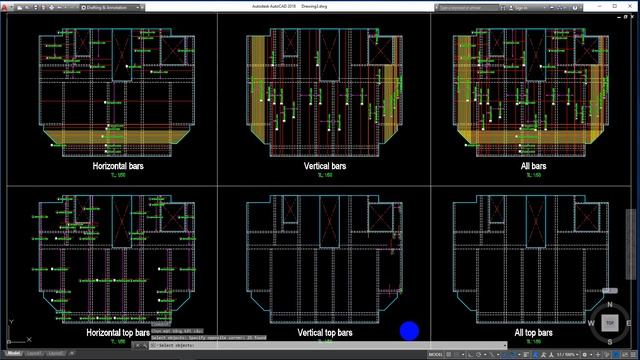Open the Help question mark icon
Viewport: 640px width, 360px height.
pyautogui.click(x=575, y=8)
